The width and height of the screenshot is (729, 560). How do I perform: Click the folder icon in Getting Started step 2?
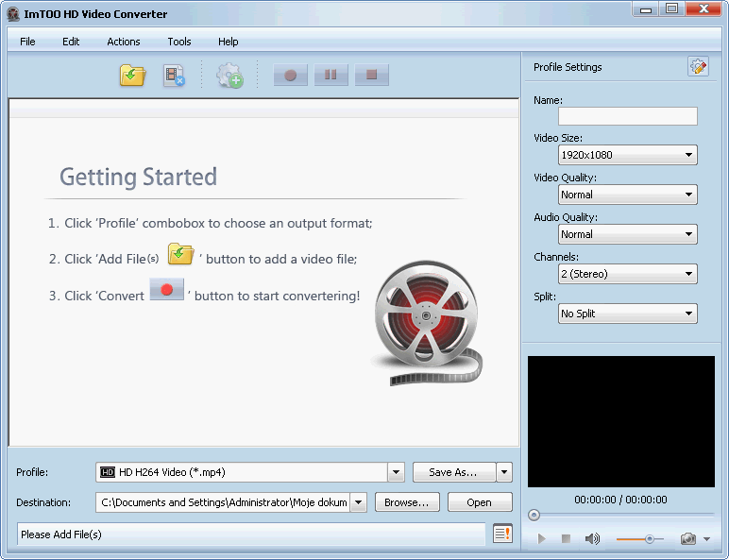coord(181,254)
